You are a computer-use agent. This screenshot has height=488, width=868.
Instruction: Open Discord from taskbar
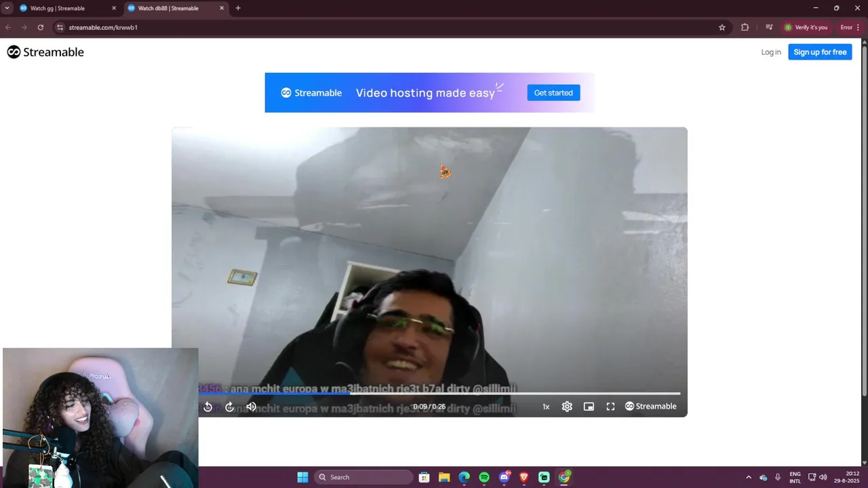(504, 477)
